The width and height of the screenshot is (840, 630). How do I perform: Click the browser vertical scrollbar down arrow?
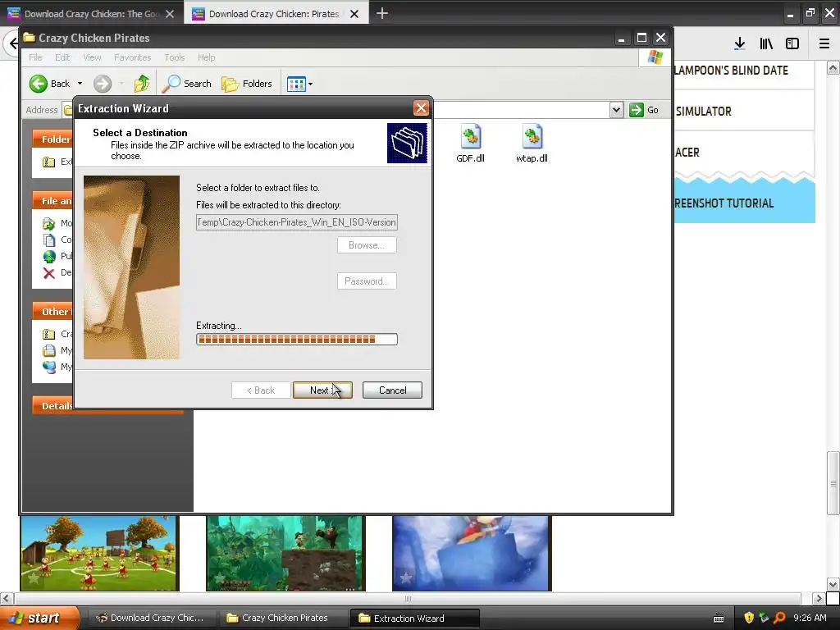[x=833, y=584]
